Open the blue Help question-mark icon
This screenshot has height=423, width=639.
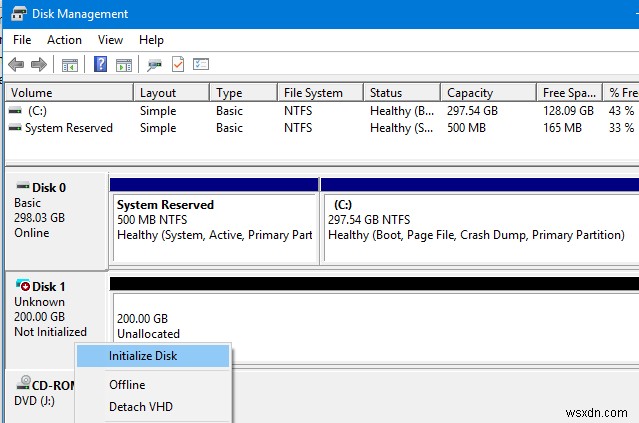tap(101, 64)
